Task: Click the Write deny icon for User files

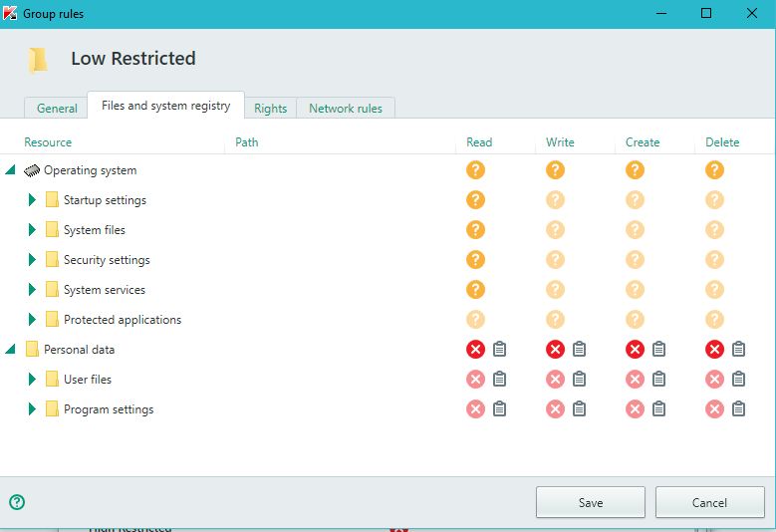Action: coord(555,380)
